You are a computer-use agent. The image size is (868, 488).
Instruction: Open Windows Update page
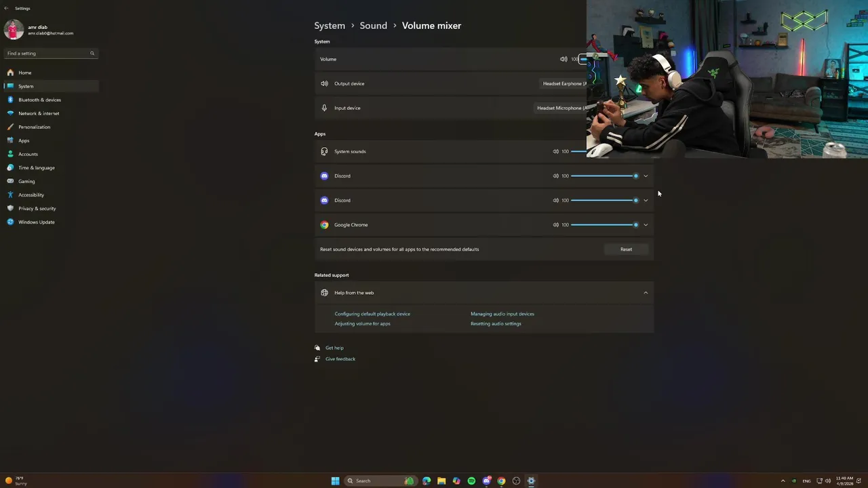(51, 222)
